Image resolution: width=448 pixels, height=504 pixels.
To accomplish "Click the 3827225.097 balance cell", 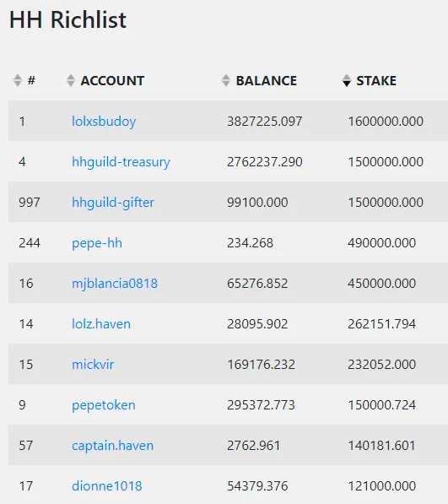I will (x=265, y=122).
